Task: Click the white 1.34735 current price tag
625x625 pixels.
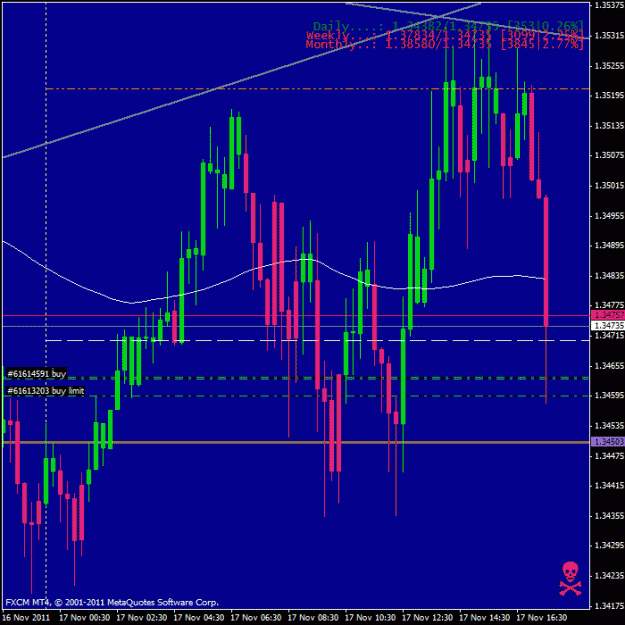Action: [x=608, y=326]
